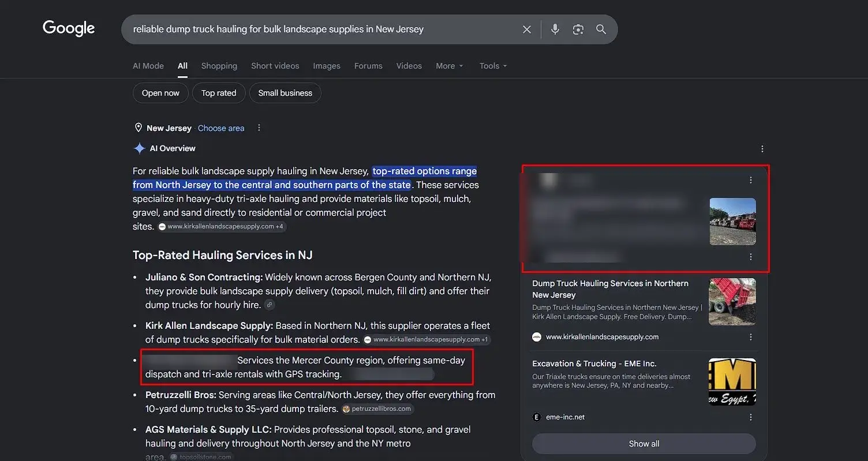Open the three-dot menu next to Choose area

259,128
